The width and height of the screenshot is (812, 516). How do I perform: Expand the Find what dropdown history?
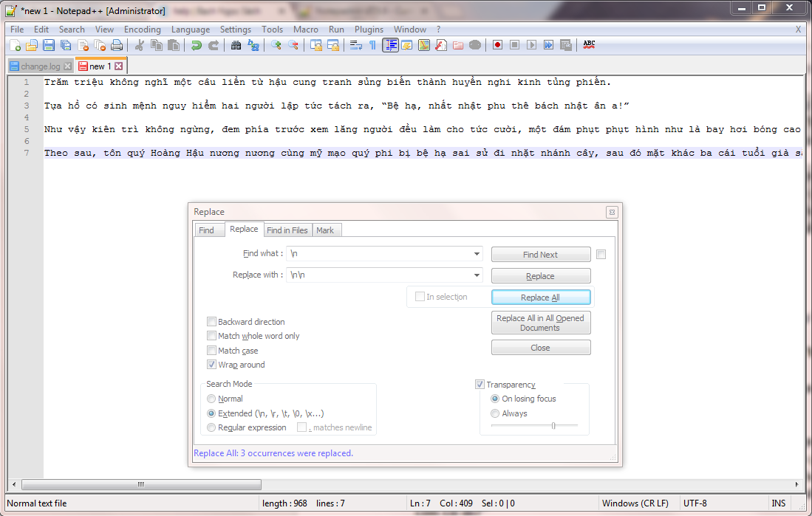point(477,254)
